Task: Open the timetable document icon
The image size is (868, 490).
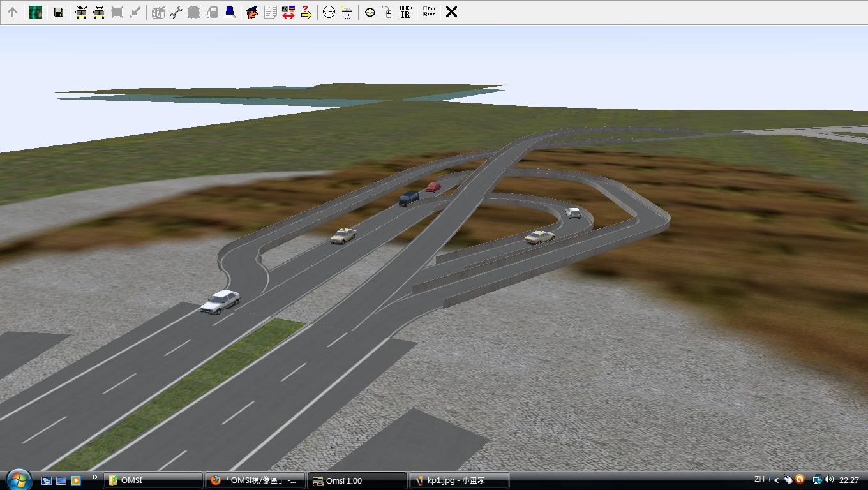Action: point(270,12)
